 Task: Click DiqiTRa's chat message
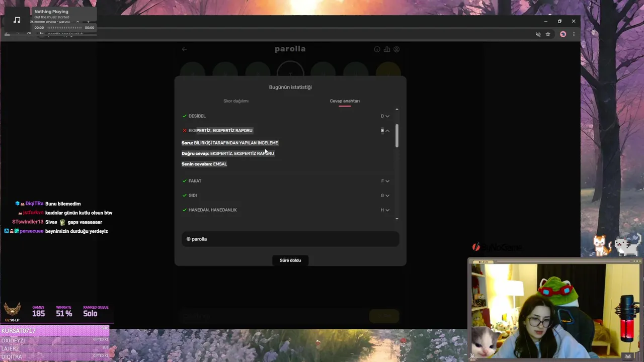coord(63,204)
